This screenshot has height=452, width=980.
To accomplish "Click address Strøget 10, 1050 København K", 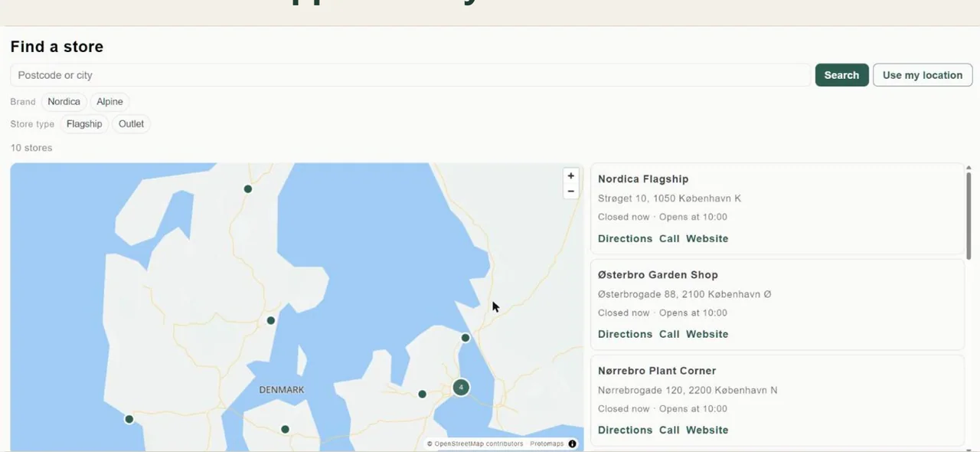I will point(669,198).
